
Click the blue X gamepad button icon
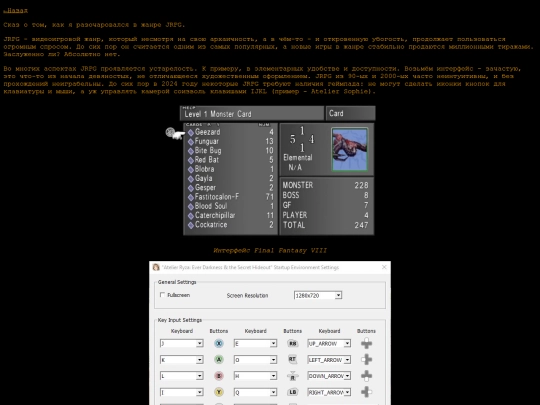[x=219, y=343]
